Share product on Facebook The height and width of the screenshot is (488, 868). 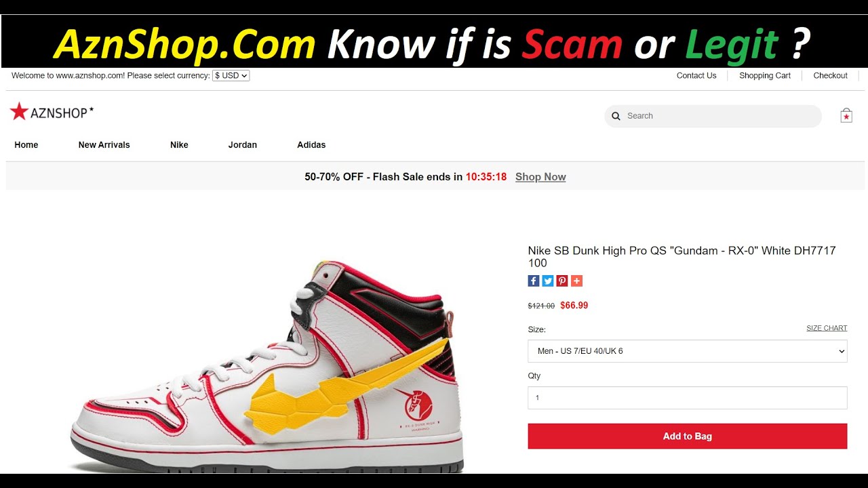point(534,281)
